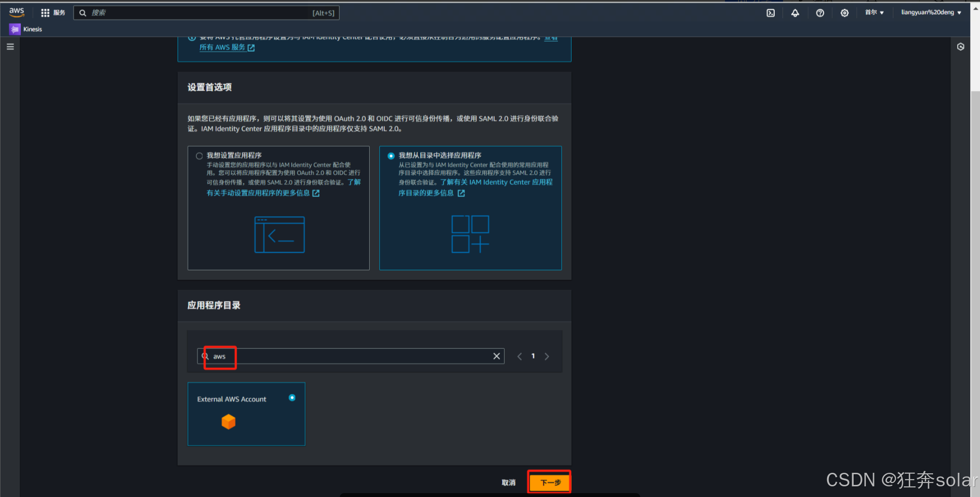Open link about manually setting up applications
This screenshot has width=980, height=497.
tap(263, 193)
